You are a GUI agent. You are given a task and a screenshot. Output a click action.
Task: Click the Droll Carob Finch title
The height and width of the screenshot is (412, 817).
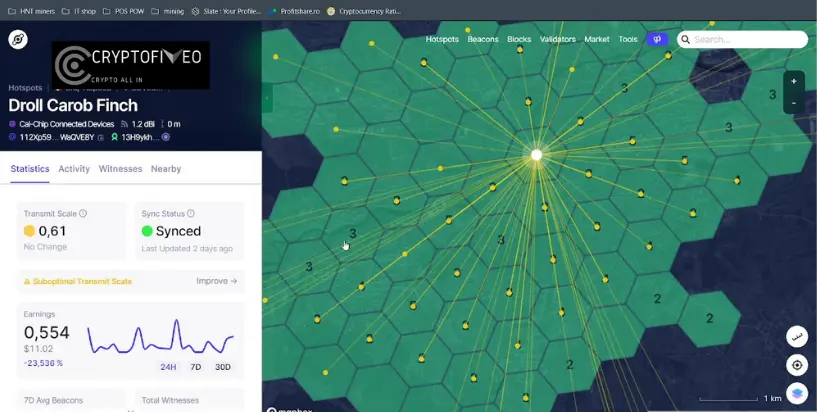(x=73, y=106)
